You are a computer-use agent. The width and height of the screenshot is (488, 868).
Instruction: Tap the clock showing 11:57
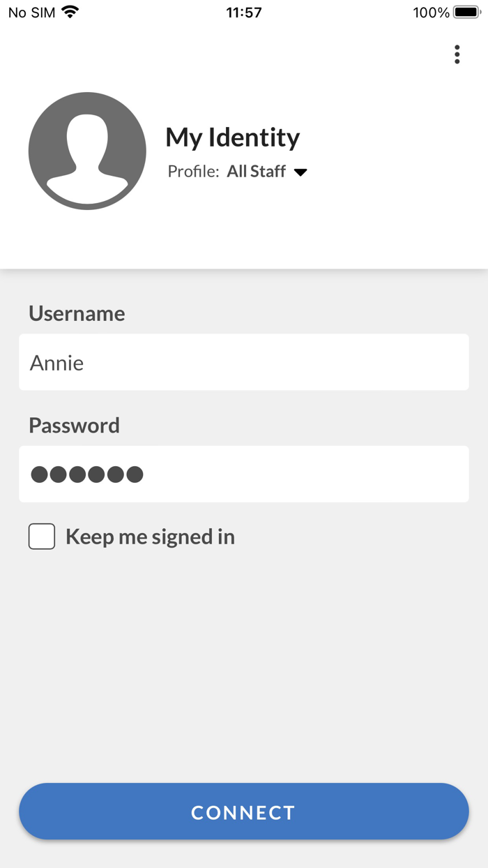coord(244,12)
